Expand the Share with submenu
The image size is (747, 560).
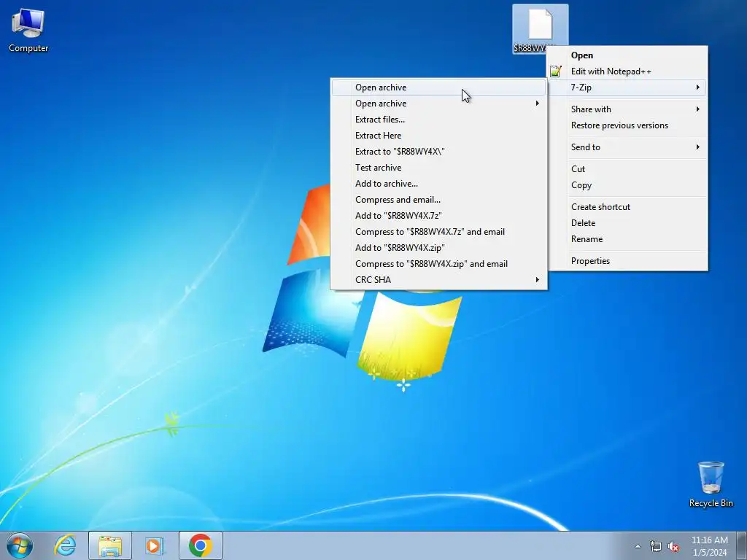627,109
